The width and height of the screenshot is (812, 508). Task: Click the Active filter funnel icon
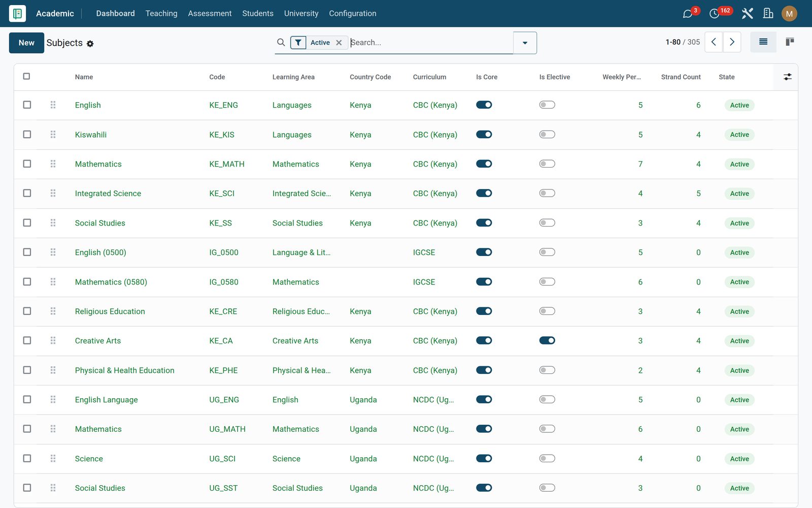coord(298,43)
